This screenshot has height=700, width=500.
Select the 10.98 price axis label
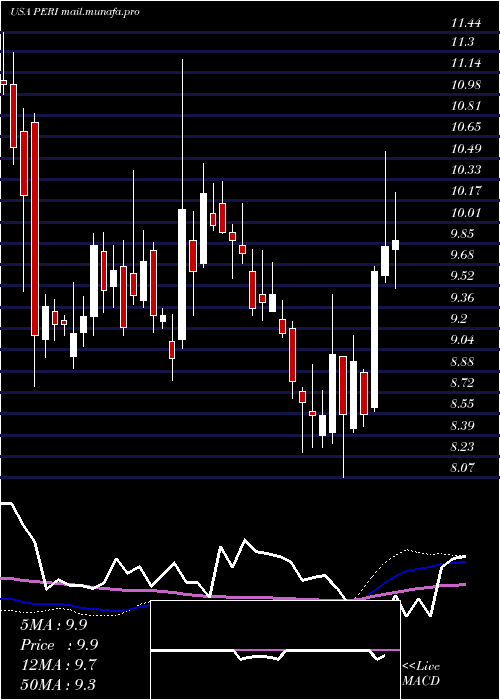click(466, 85)
